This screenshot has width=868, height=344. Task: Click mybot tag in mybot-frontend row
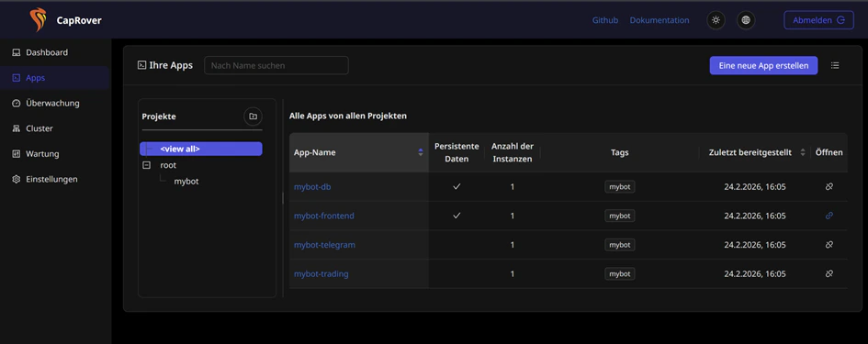[619, 216]
